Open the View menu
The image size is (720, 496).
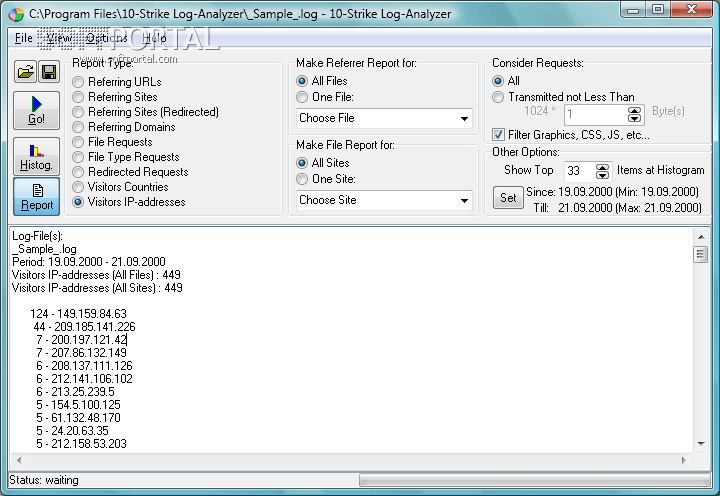pos(59,38)
